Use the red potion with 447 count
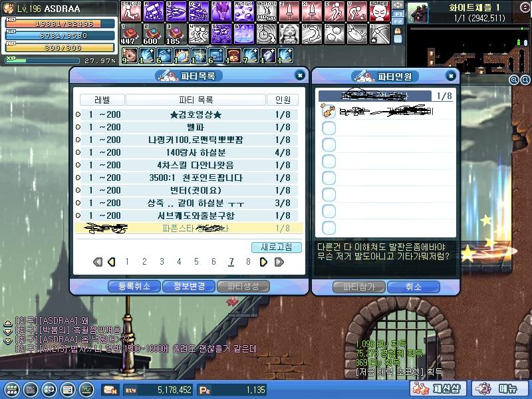The height and width of the screenshot is (399, 532). [x=131, y=34]
